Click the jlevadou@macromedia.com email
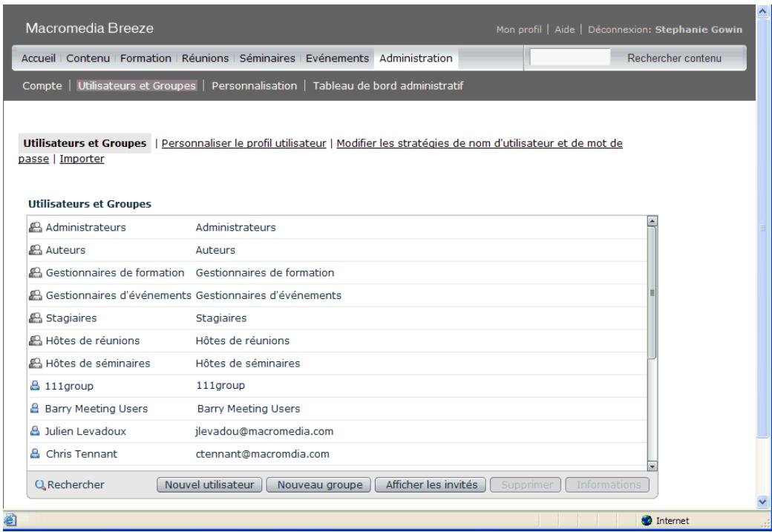Image resolution: width=772 pixels, height=532 pixels. click(264, 431)
